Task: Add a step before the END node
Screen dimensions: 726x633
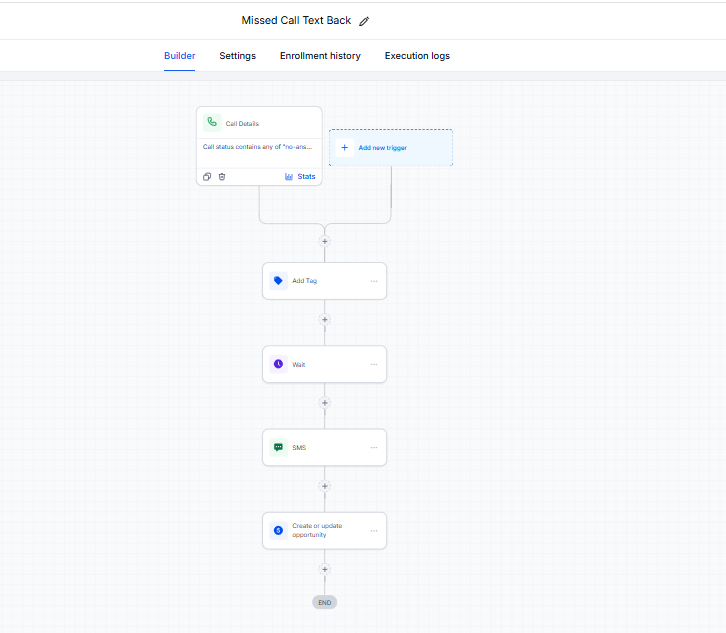Action: 325,570
